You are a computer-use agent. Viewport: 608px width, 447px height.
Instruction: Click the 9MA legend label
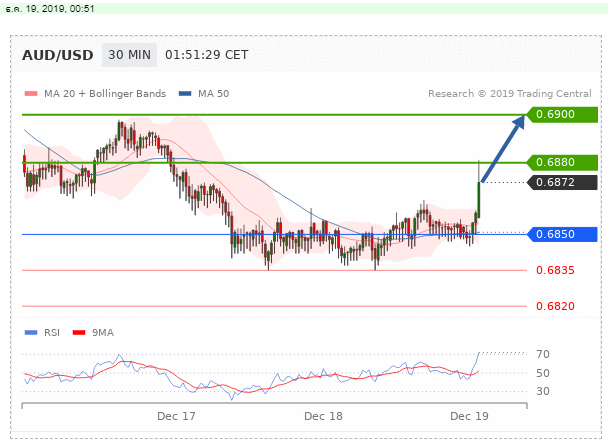coord(103,333)
